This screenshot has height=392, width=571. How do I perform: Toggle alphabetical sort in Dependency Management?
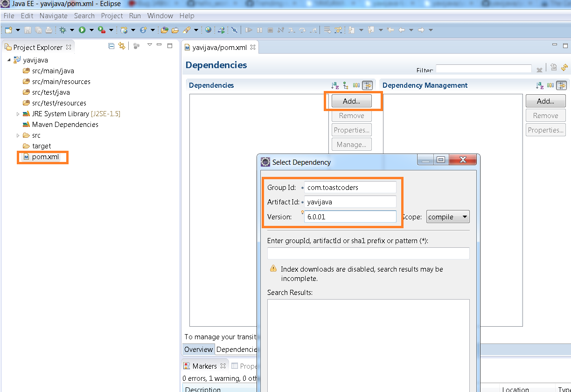coord(540,85)
